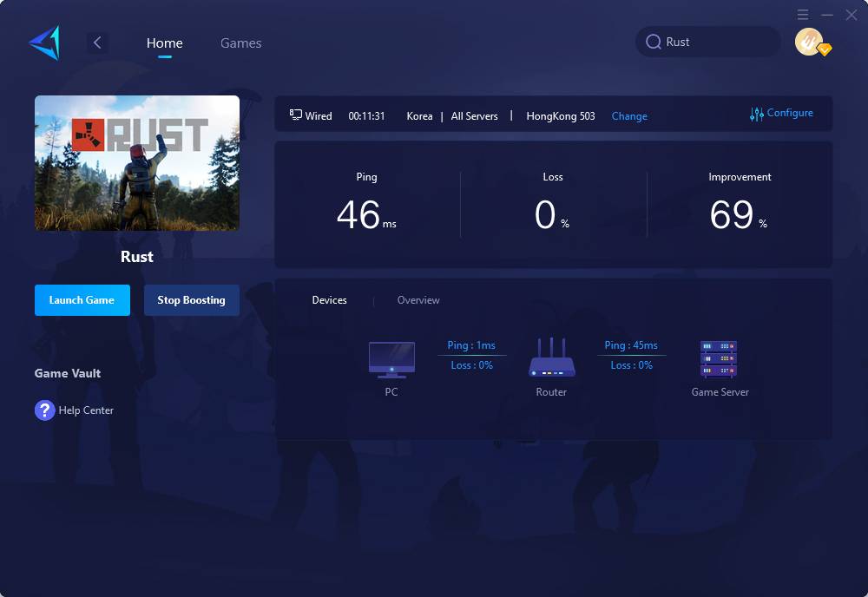Image resolution: width=868 pixels, height=597 pixels.
Task: Click the All Servers label
Action: pyautogui.click(x=475, y=116)
